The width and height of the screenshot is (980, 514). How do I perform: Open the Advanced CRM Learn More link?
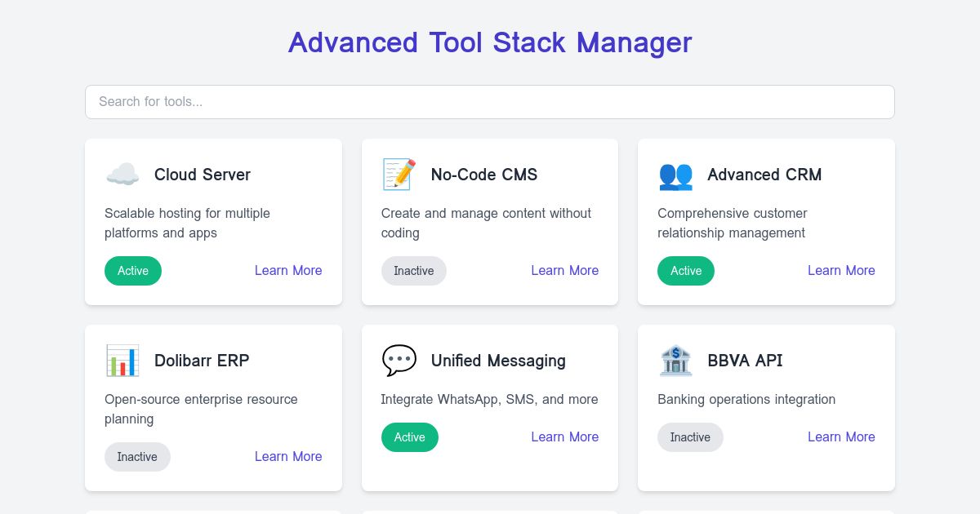click(x=841, y=271)
